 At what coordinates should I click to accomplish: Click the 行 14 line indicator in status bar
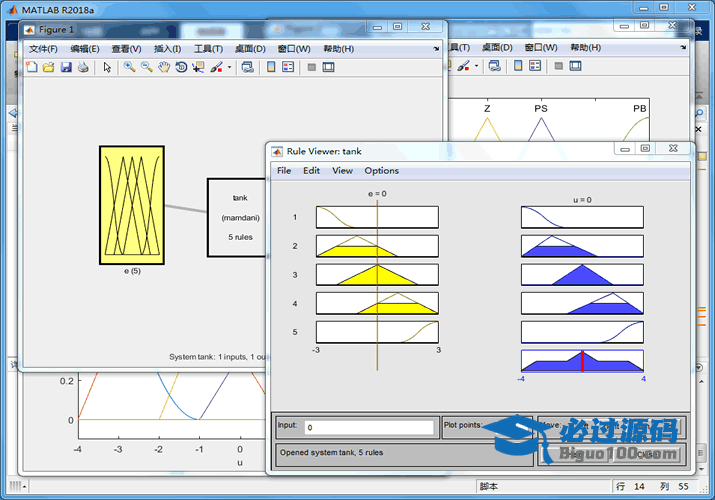point(631,486)
